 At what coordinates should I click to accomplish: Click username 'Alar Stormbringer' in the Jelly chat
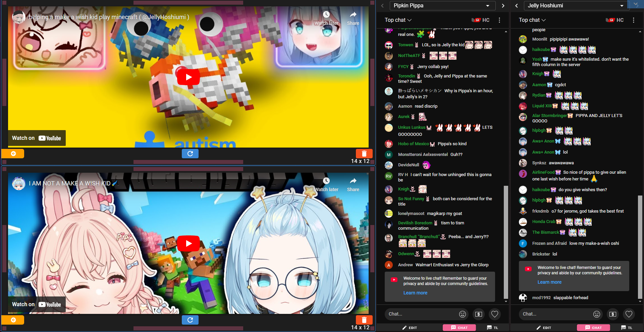click(x=549, y=116)
